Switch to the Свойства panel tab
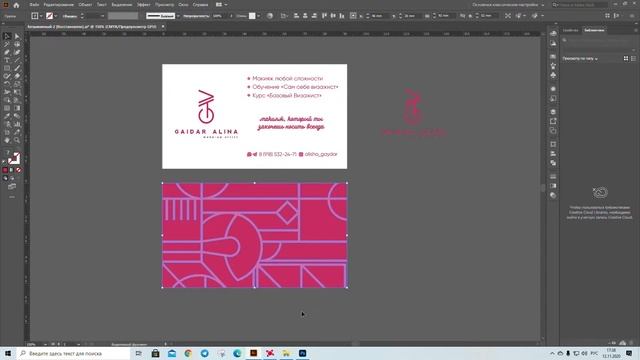 coord(571,30)
